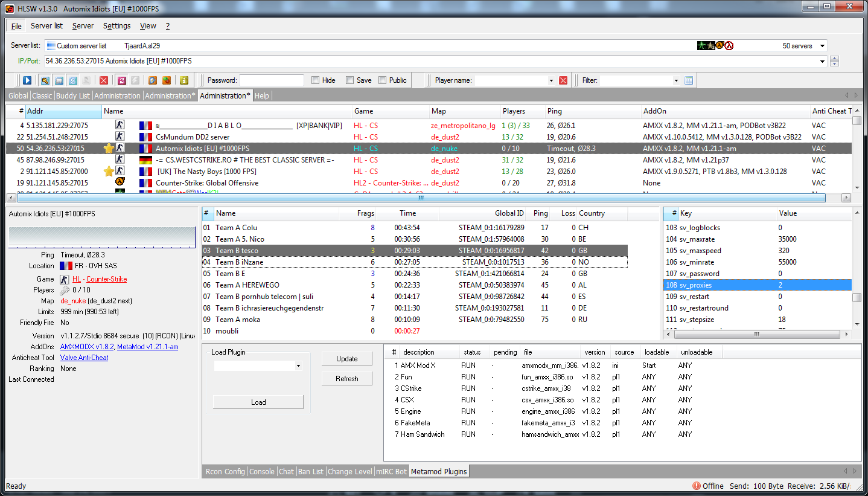Clear player name with red X icon
Image resolution: width=868 pixels, height=496 pixels.
[x=563, y=80]
